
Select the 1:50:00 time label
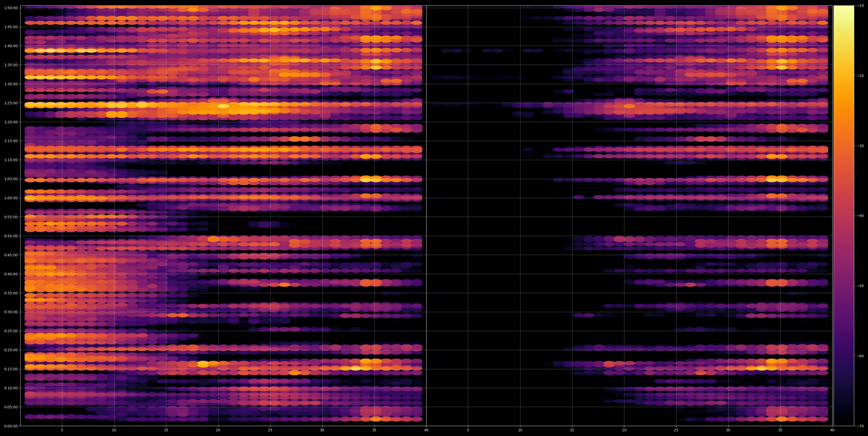(x=11, y=8)
